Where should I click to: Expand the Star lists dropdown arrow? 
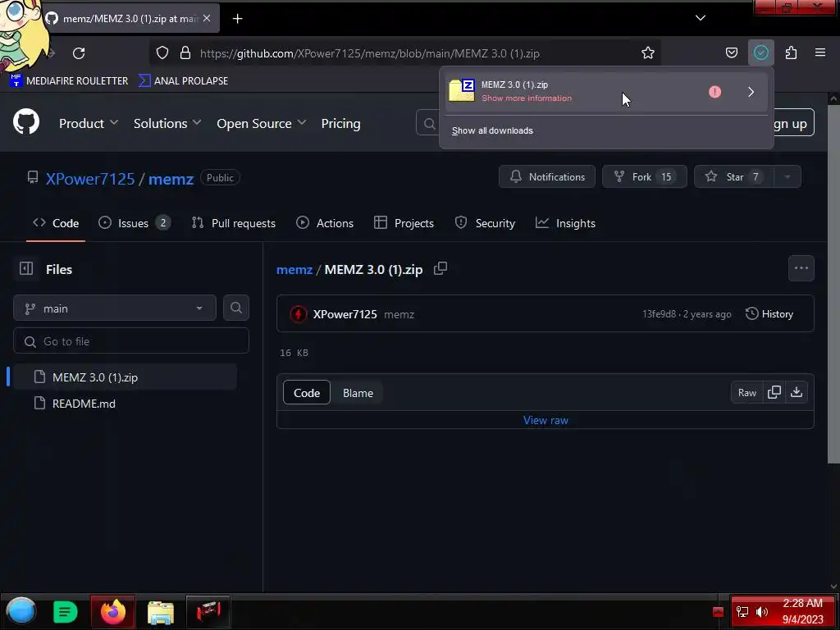click(787, 177)
